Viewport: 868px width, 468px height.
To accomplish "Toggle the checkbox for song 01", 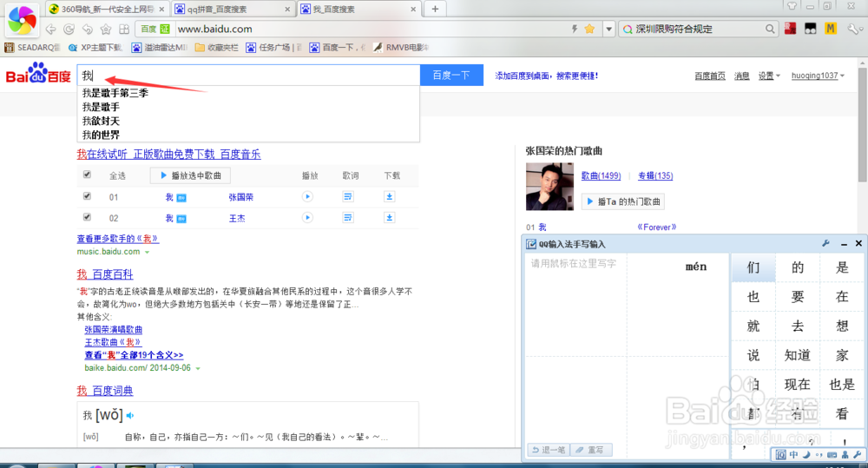I will click(x=87, y=195).
